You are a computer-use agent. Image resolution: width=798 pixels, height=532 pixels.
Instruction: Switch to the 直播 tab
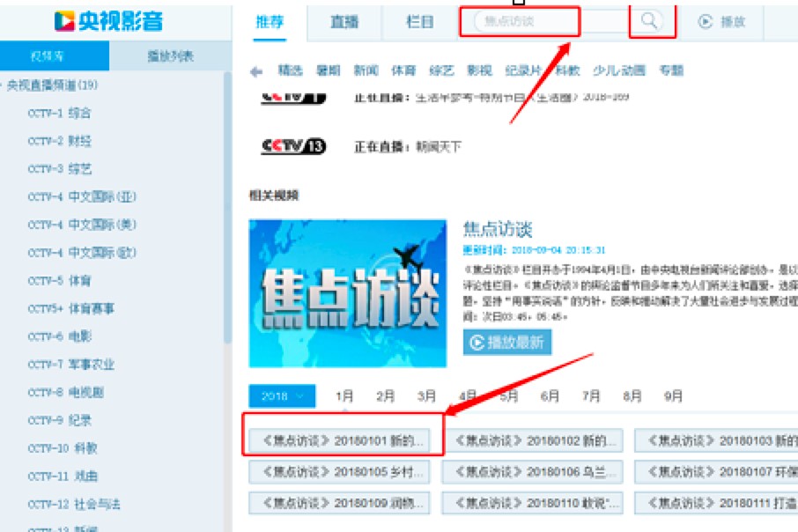coord(344,22)
